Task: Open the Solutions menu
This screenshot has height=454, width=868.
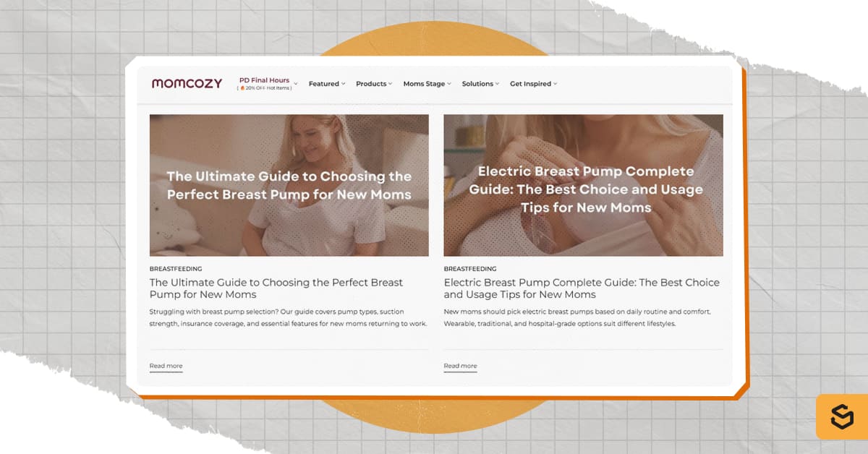Action: pos(477,84)
